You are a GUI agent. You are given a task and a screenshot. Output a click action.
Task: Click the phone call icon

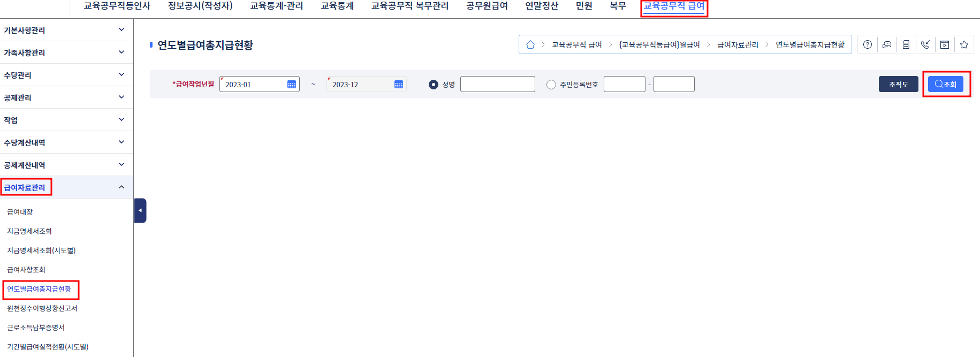click(x=925, y=44)
